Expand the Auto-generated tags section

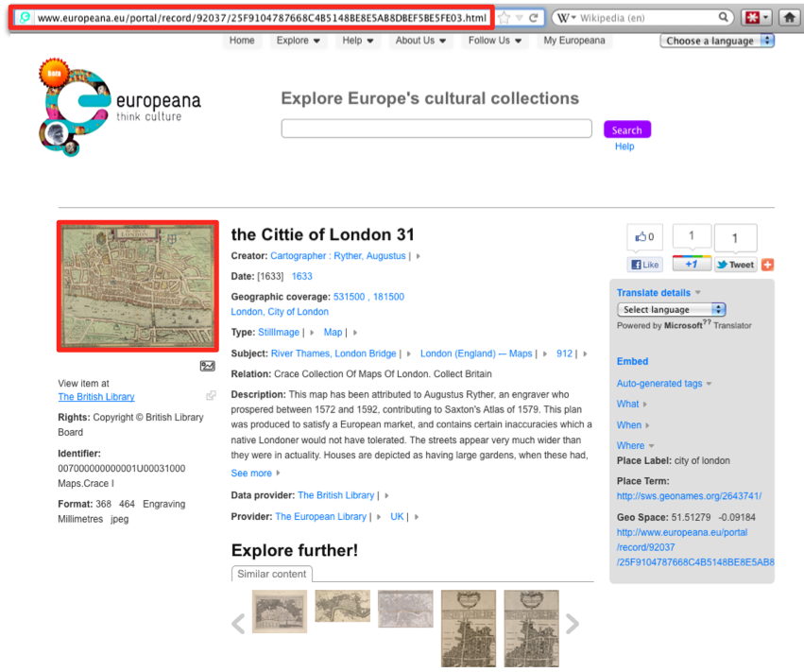(659, 382)
